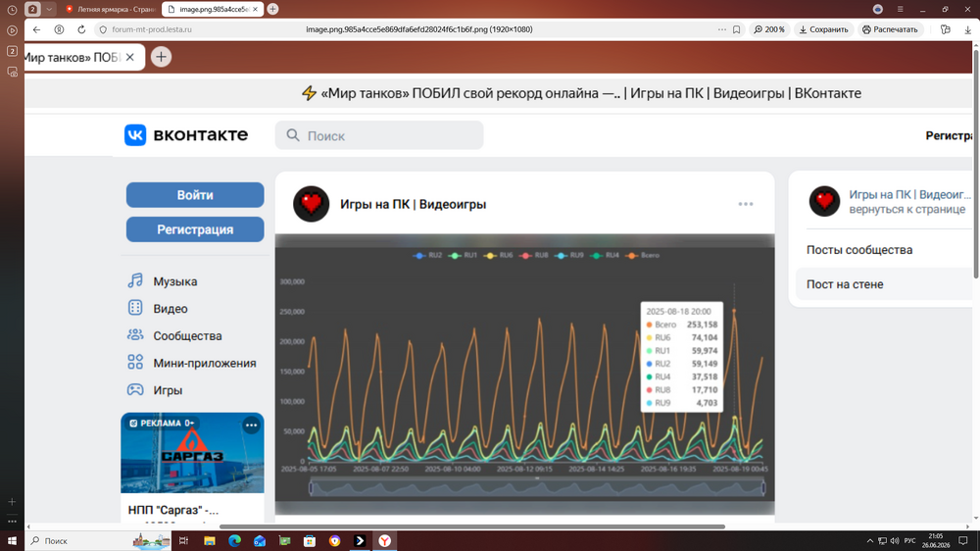
Task: Bookmark this page
Action: (737, 29)
